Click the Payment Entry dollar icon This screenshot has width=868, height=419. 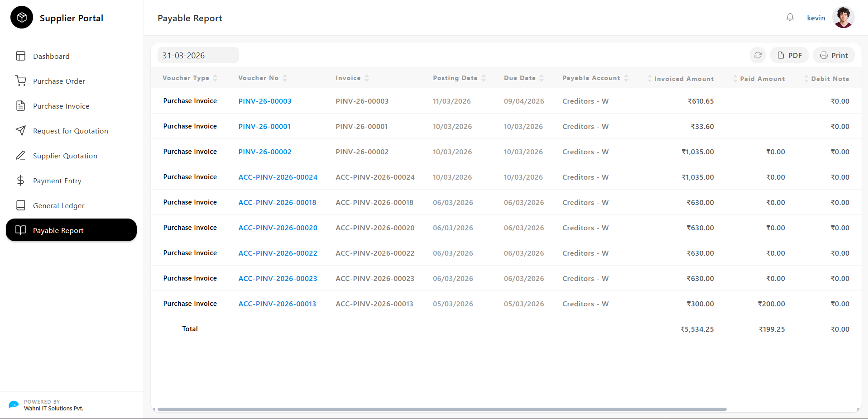click(x=21, y=181)
